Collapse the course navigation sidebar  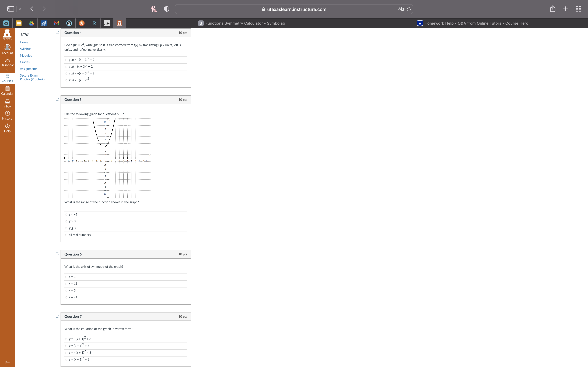[7, 362]
